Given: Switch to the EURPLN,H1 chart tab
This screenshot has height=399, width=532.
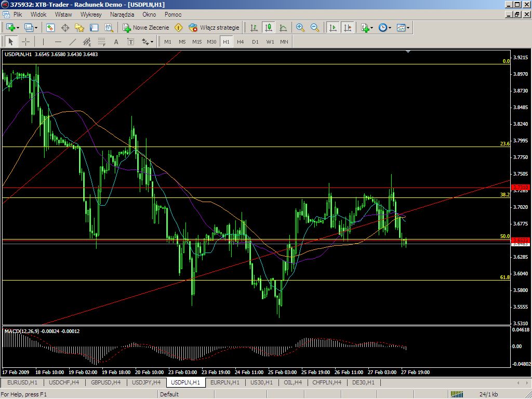Looking at the screenshot, I should click(225, 382).
